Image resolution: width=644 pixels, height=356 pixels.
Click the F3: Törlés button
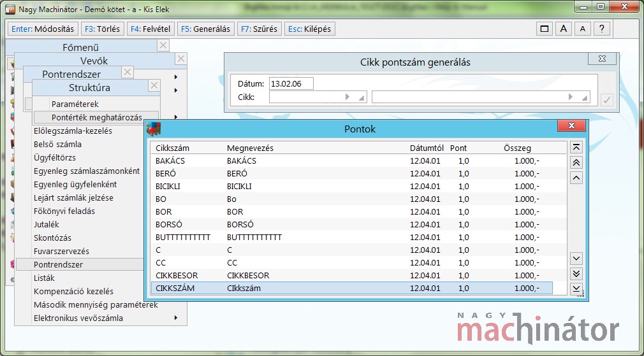pyautogui.click(x=102, y=29)
